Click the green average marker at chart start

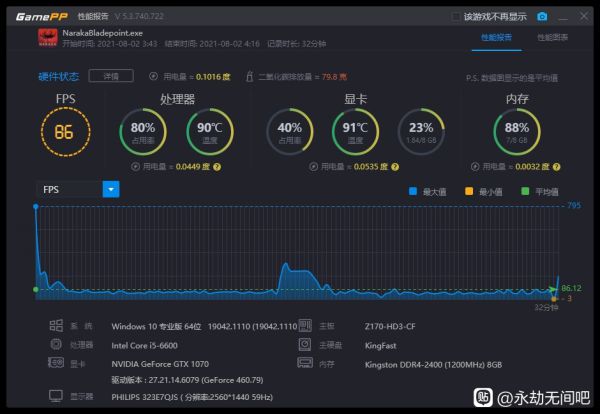pyautogui.click(x=36, y=290)
